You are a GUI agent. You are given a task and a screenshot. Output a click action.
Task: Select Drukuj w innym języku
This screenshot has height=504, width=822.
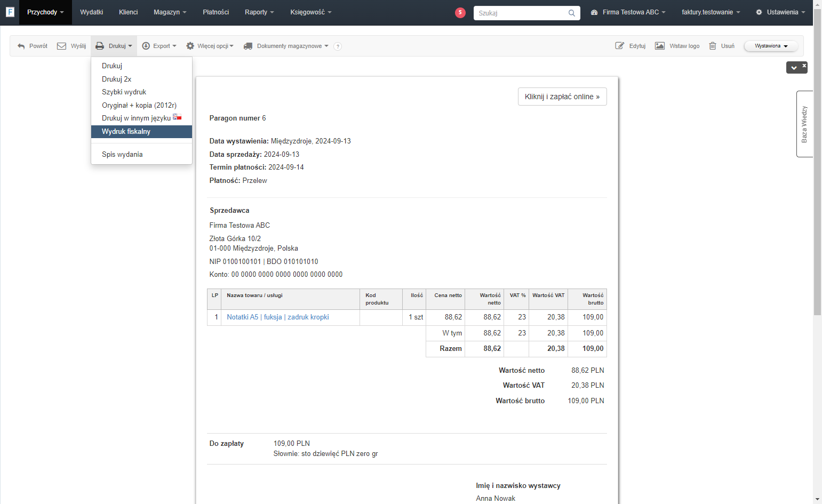pos(141,118)
